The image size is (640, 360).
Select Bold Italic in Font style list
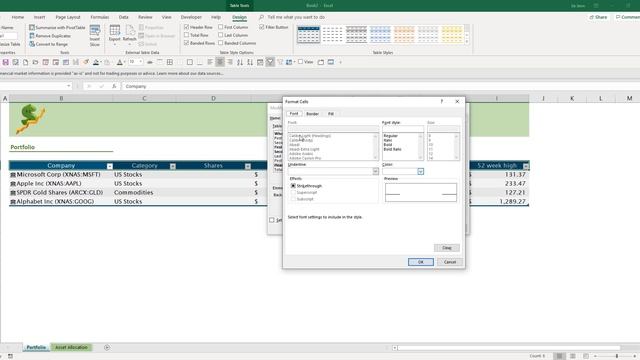pyautogui.click(x=393, y=149)
